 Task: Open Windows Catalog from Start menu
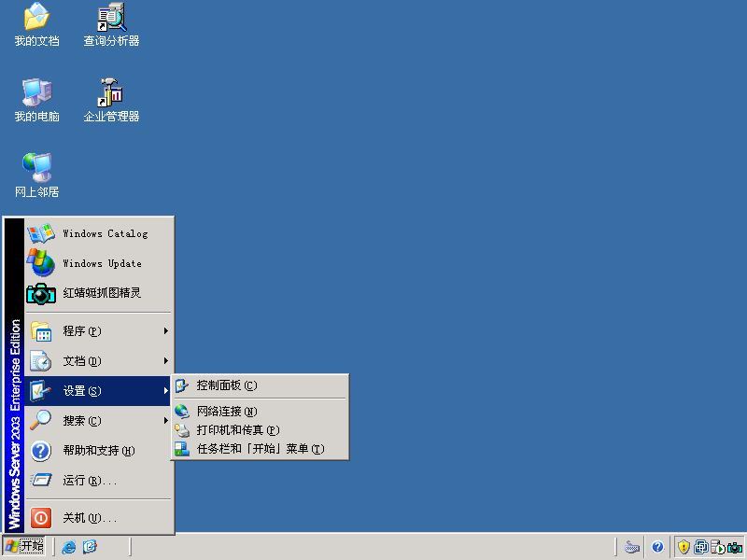[x=98, y=233]
